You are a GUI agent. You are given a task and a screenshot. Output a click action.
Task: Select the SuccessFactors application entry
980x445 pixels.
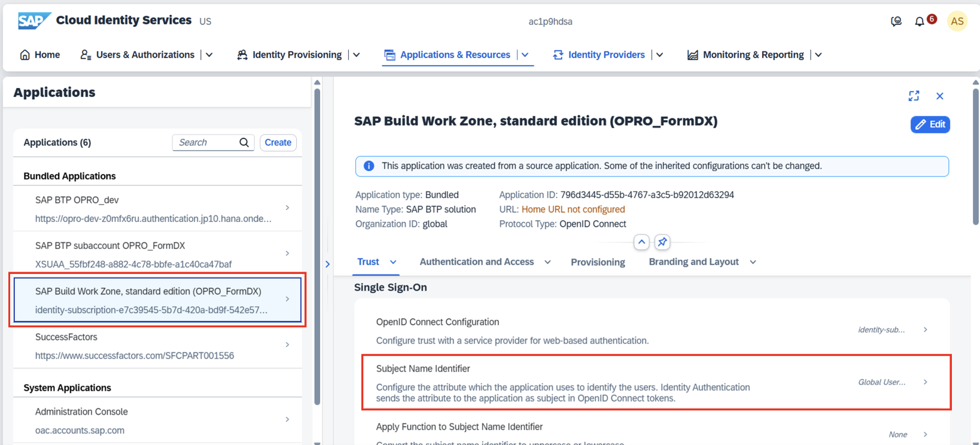157,346
